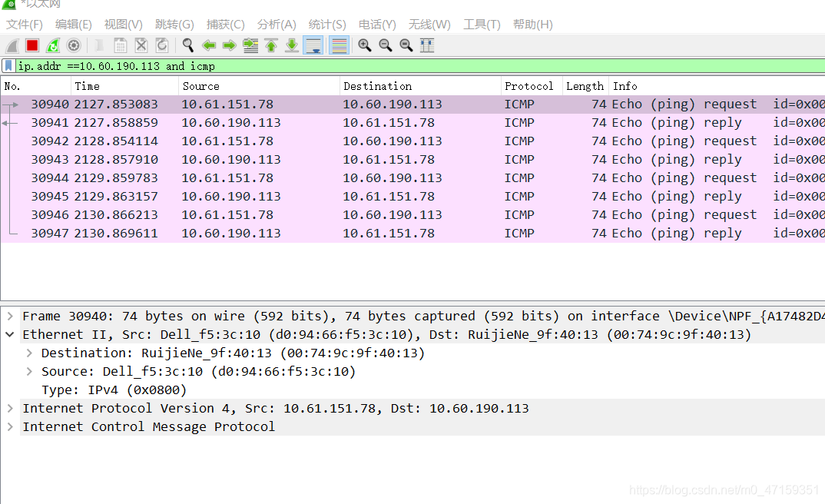Jump to first packet arrow icon
The image size is (825, 504).
pyautogui.click(x=271, y=46)
